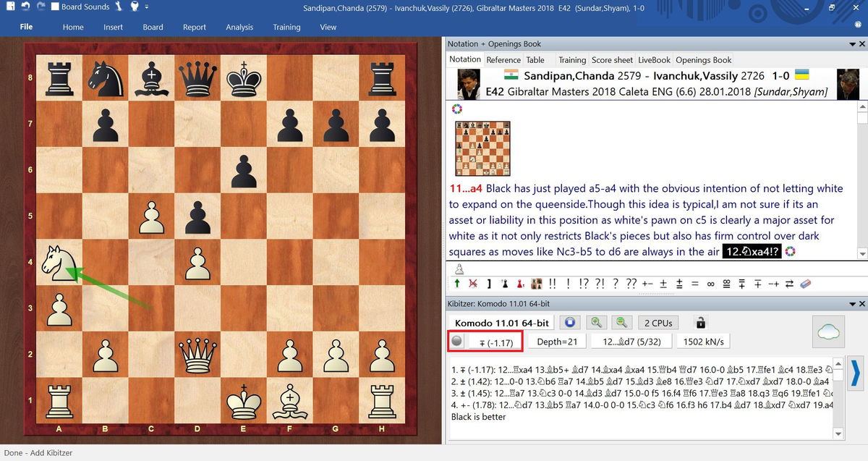Click the green up arrow promote variation icon
This screenshot has height=461, width=868.
coord(457,284)
